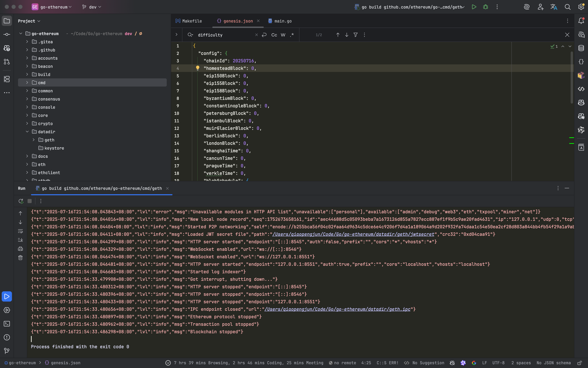
Task: Open the Structure tool window icon
Action: click(x=7, y=79)
